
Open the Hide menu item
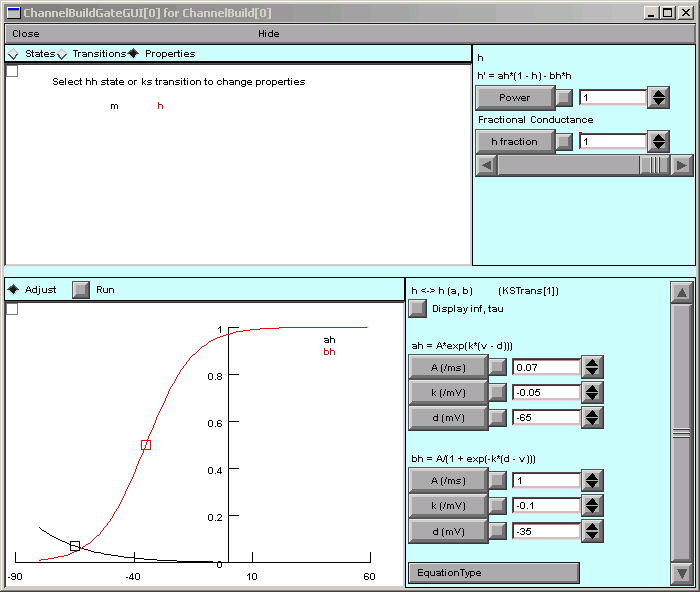(269, 33)
